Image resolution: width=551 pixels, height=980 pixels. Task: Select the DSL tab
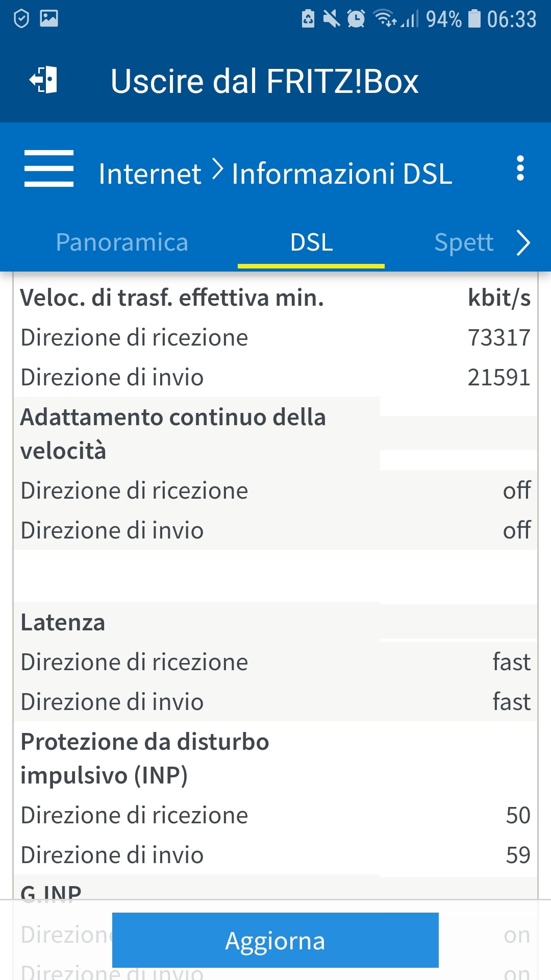click(311, 242)
